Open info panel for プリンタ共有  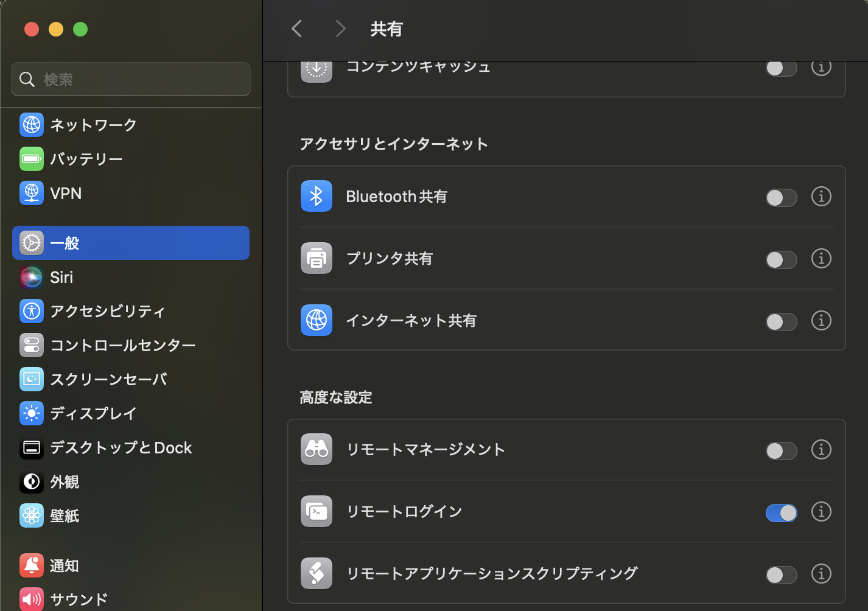pos(821,259)
